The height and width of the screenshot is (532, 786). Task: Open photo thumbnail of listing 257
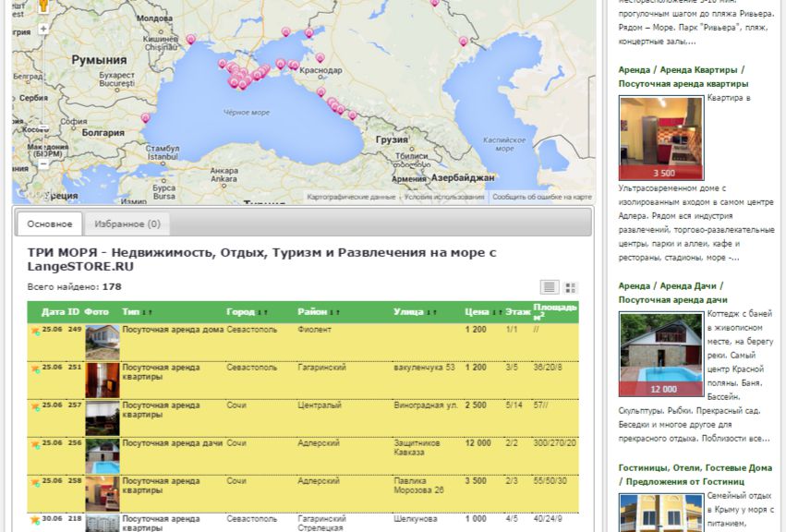pos(103,417)
